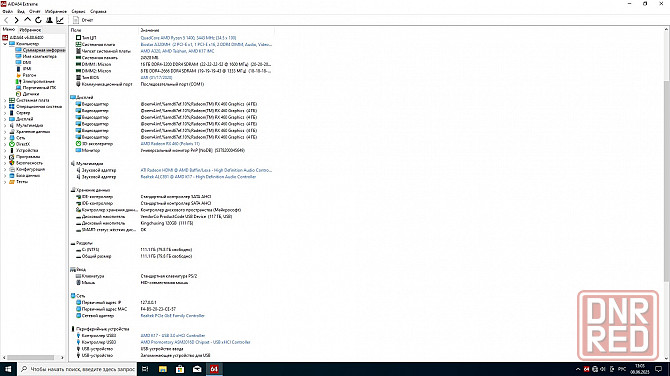670x376 pixels.
Task: Expand the Системная плата tree node
Action: pos(5,100)
